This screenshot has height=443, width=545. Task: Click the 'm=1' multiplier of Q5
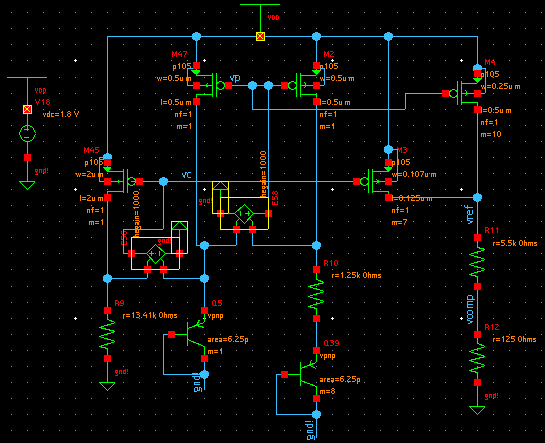(x=215, y=351)
